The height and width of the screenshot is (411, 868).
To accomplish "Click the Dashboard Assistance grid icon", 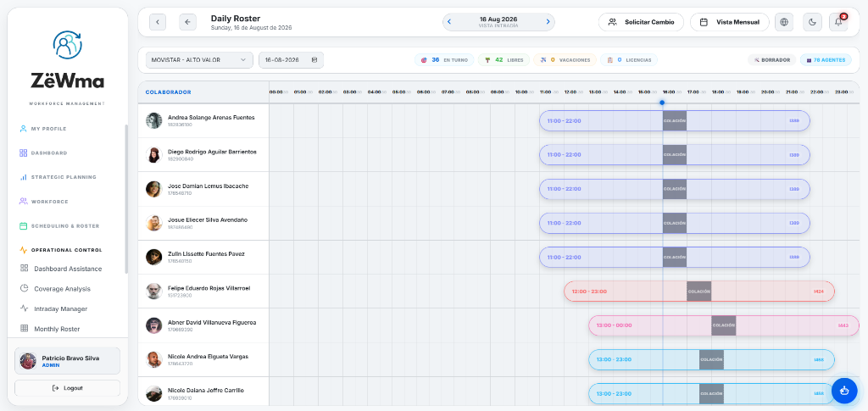I will (25, 269).
